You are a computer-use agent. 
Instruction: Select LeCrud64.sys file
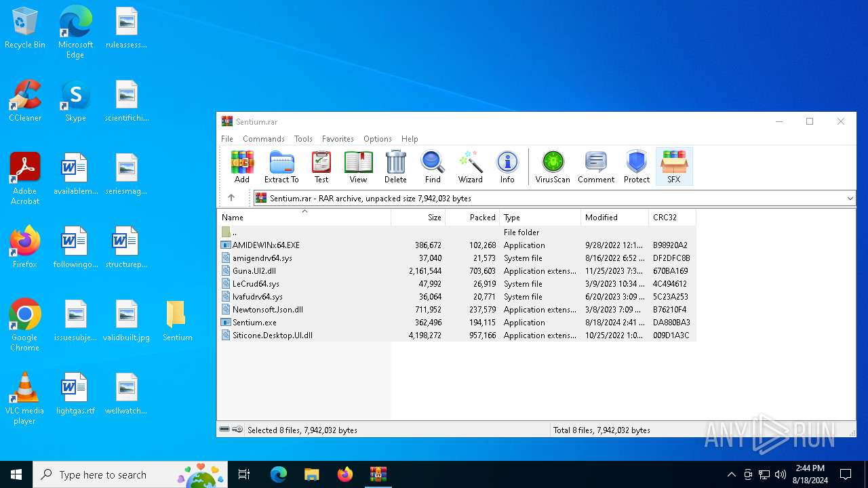click(456, 283)
